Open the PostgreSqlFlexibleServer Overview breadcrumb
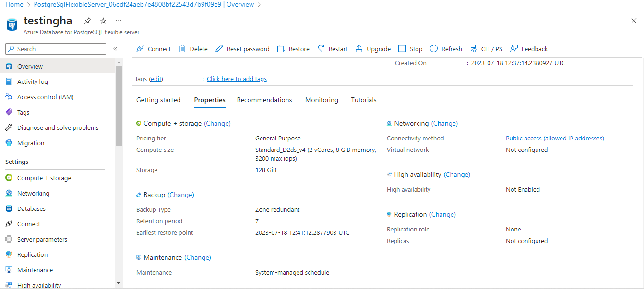This screenshot has height=289, width=644. (x=144, y=4)
